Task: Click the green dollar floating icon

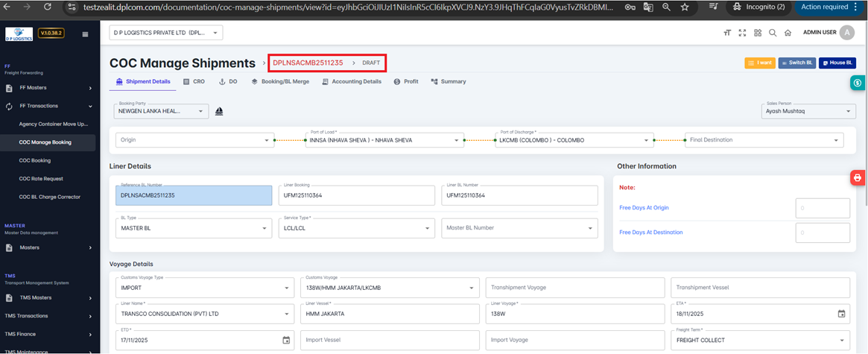Action: pyautogui.click(x=858, y=83)
